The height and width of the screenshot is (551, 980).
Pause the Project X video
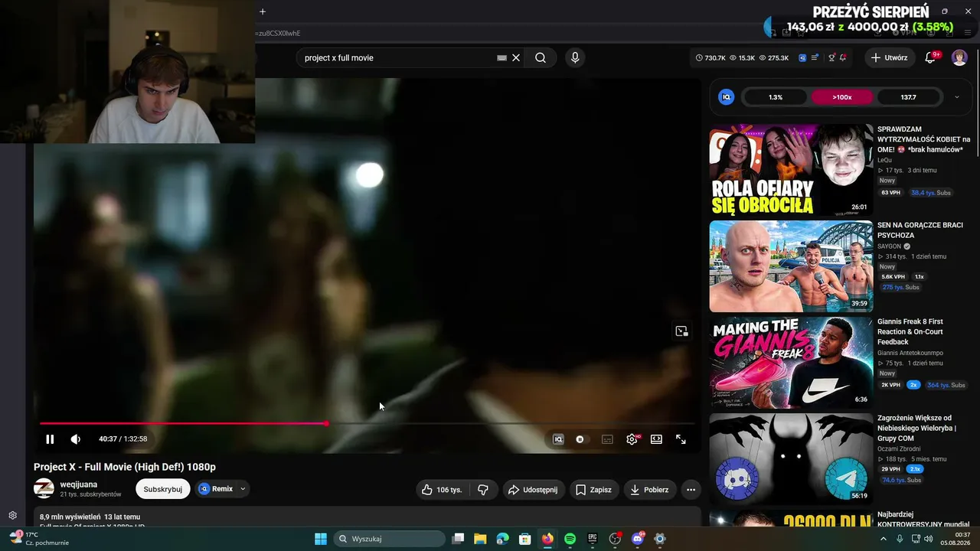point(50,439)
